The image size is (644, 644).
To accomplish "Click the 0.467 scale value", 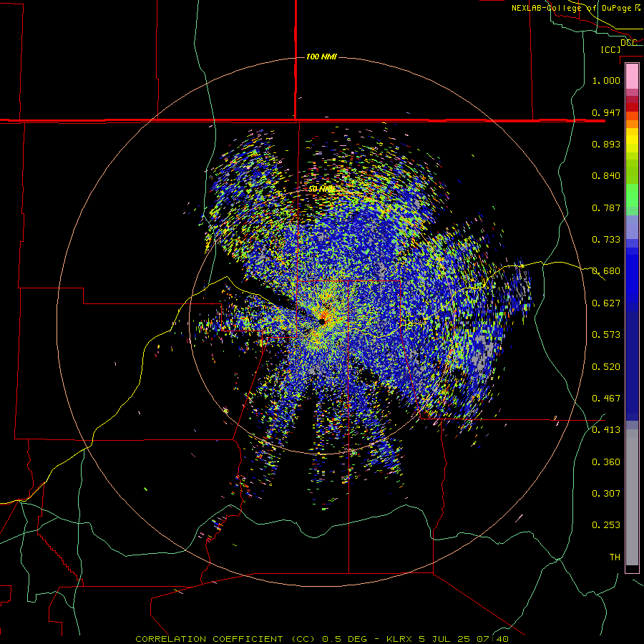I will [x=606, y=399].
